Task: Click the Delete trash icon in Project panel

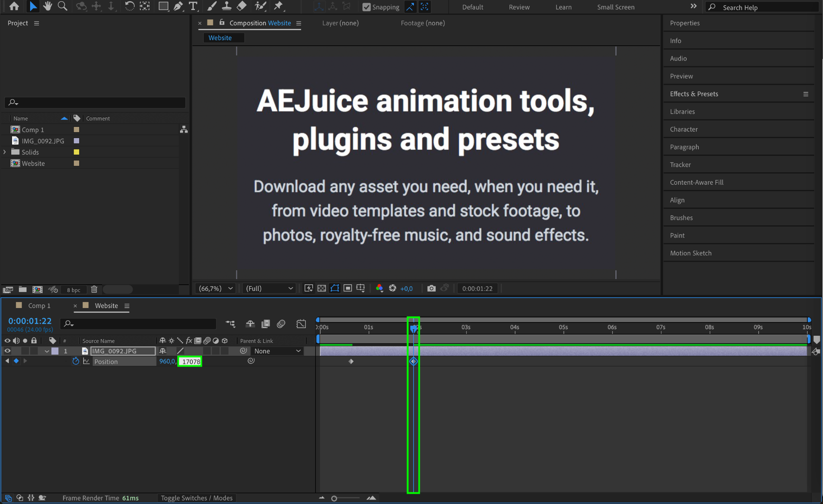Action: tap(94, 289)
